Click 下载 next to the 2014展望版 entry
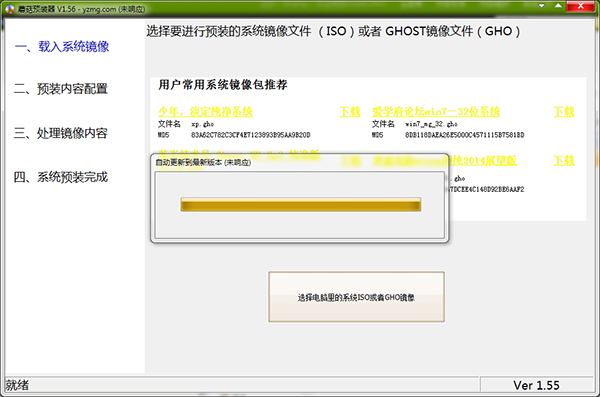This screenshot has height=397, width=600. 564,160
